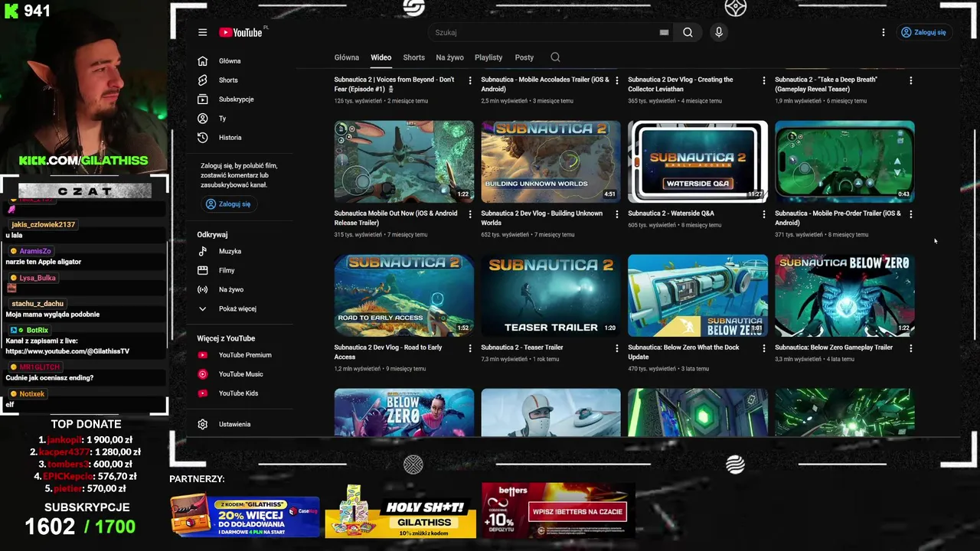The image size is (980, 551).
Task: Open options for Subnautica 2 Teaser Trailer
Action: pyautogui.click(x=617, y=348)
